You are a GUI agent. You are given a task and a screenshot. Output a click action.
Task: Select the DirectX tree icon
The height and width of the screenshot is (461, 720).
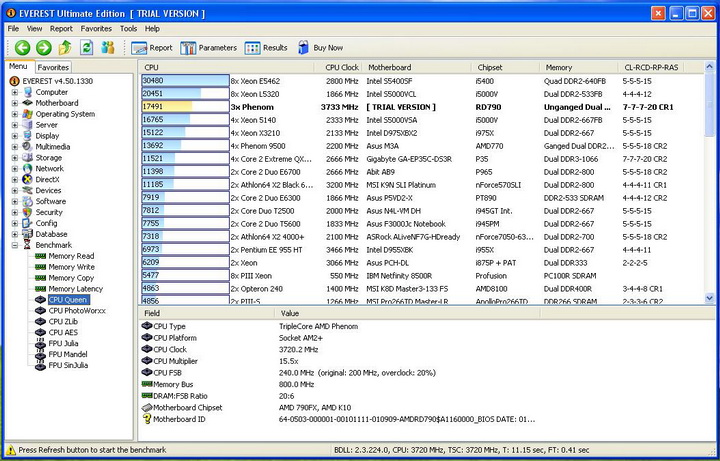28,180
